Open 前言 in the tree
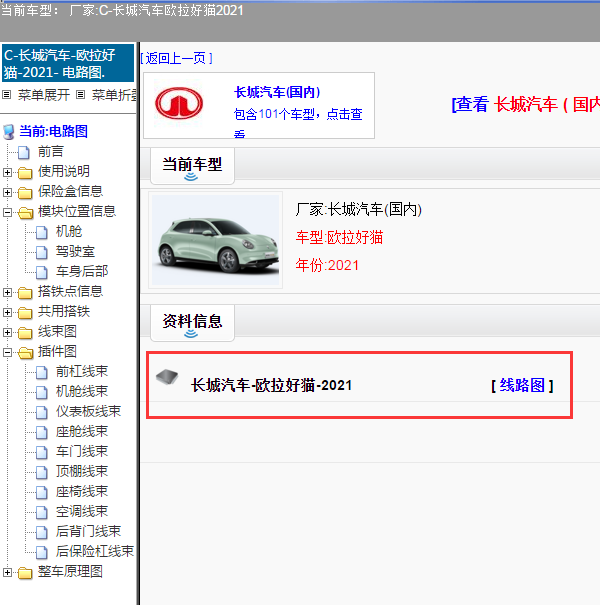Viewport: 600px width, 605px height. click(x=51, y=152)
